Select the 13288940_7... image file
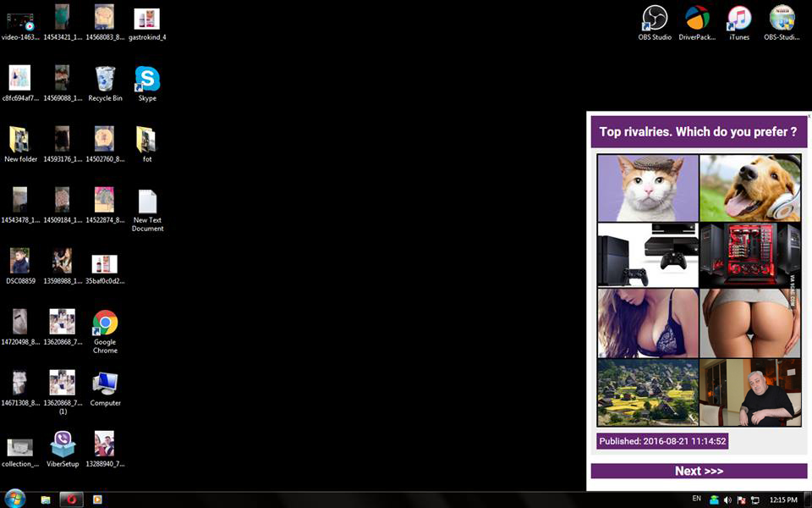The height and width of the screenshot is (508, 812). pos(105,449)
